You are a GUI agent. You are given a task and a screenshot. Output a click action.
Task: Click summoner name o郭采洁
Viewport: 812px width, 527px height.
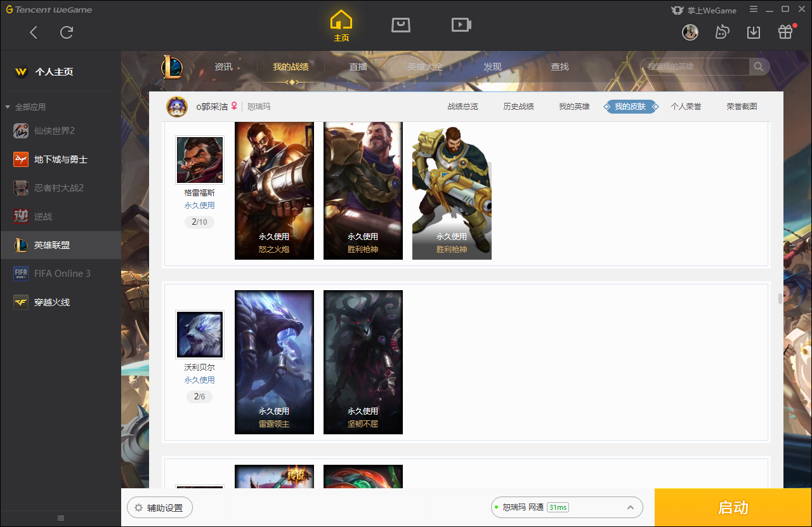click(212, 107)
